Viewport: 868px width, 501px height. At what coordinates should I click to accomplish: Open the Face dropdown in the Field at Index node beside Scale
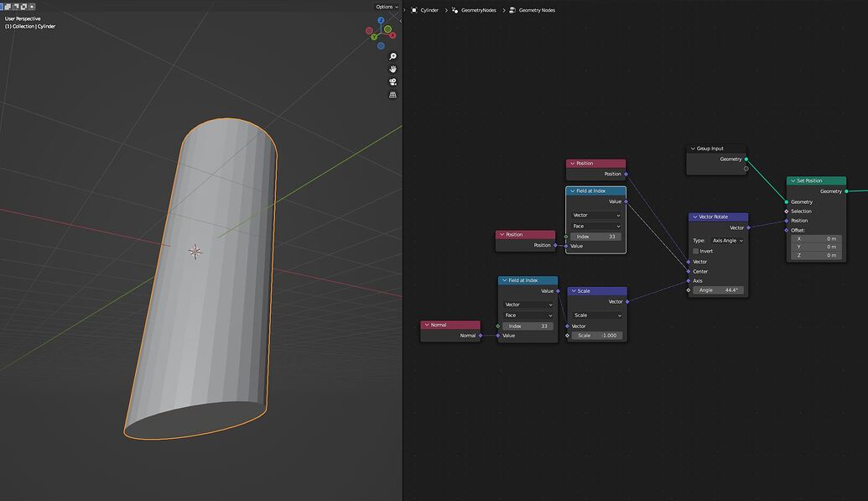click(x=528, y=315)
